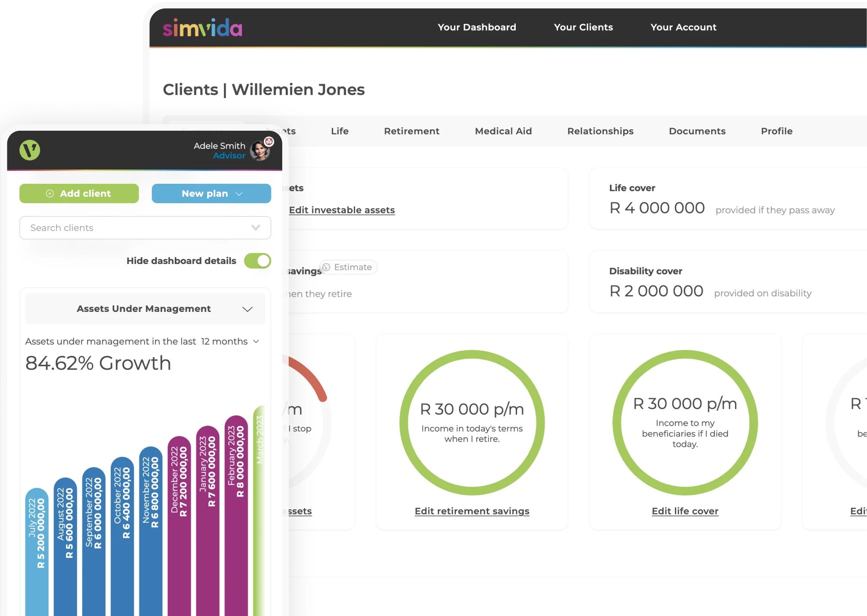Click the Life cover R 4 000 000 amount

657,208
